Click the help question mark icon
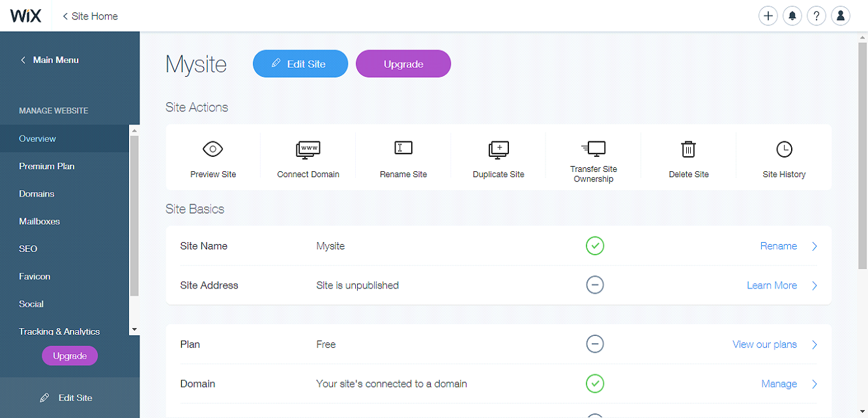Screen dimensions: 868x418 817,16
